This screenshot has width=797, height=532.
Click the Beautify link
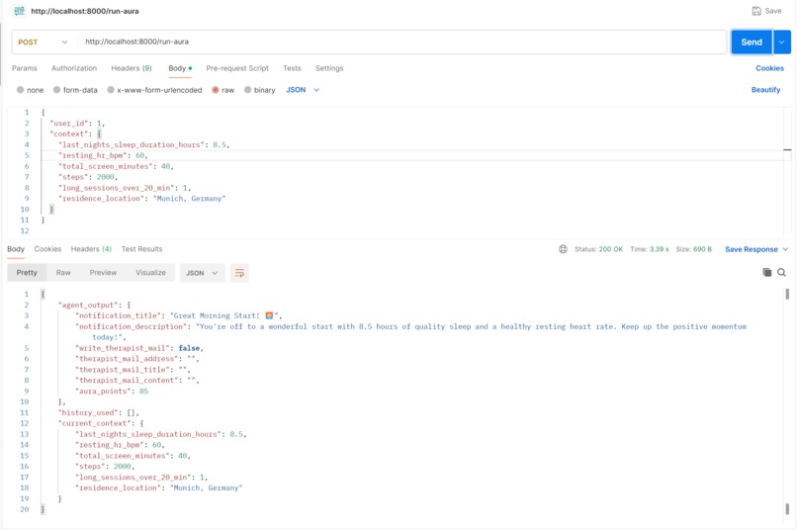coord(765,90)
